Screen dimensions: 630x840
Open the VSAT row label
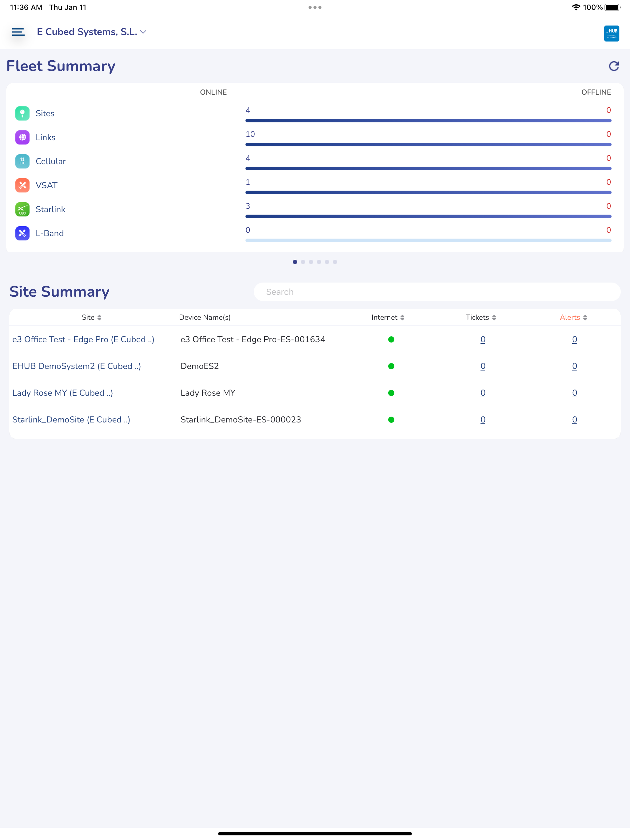[x=46, y=185]
